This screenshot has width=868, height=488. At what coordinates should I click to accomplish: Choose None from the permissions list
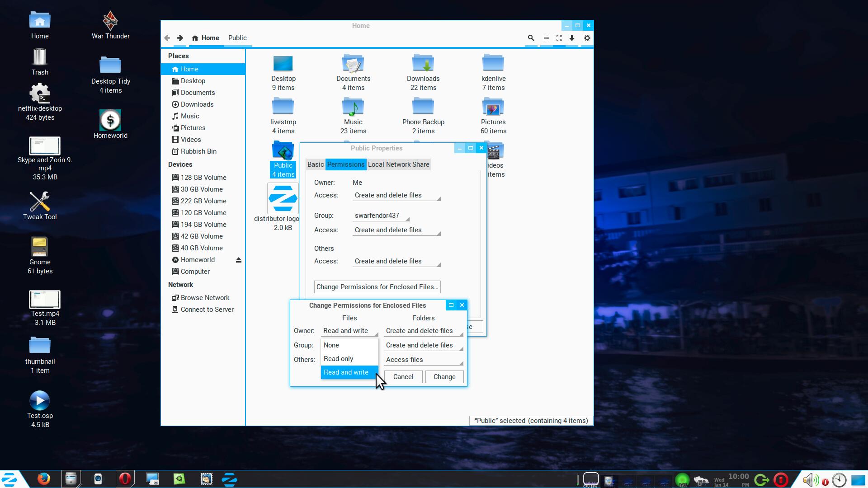(x=331, y=345)
